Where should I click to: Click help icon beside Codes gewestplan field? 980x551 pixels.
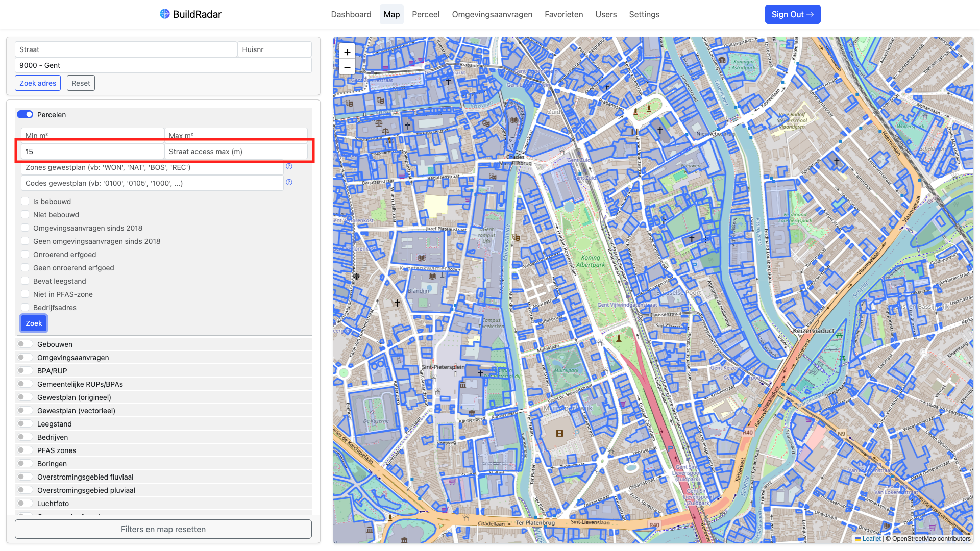tap(289, 182)
